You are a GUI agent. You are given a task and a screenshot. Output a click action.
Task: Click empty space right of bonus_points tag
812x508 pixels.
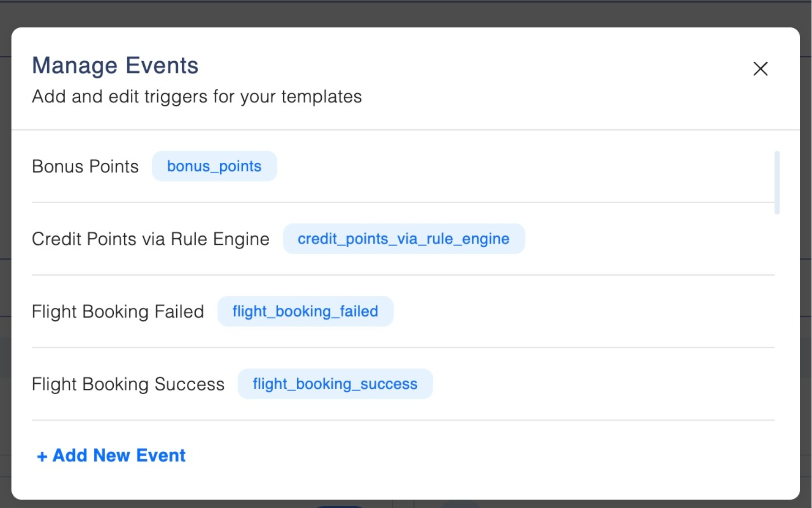[x=498, y=166]
